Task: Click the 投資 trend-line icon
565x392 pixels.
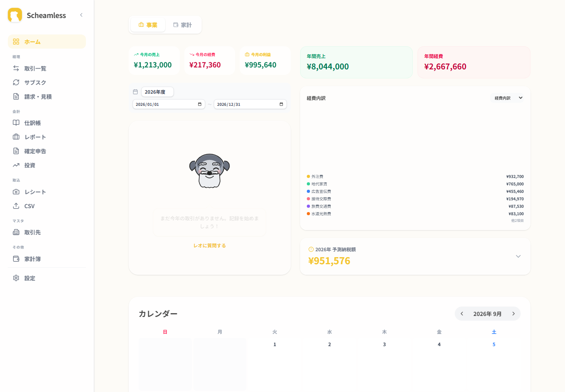Action: (x=16, y=165)
